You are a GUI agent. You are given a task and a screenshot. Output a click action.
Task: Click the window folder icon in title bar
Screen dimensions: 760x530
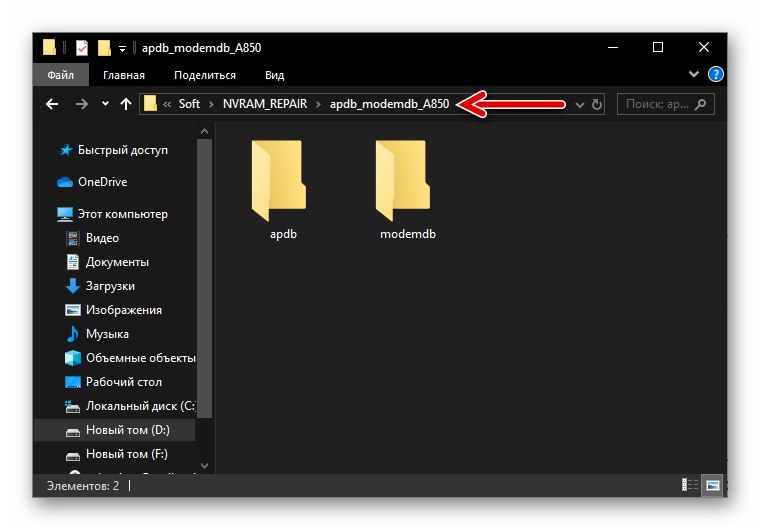click(x=49, y=48)
